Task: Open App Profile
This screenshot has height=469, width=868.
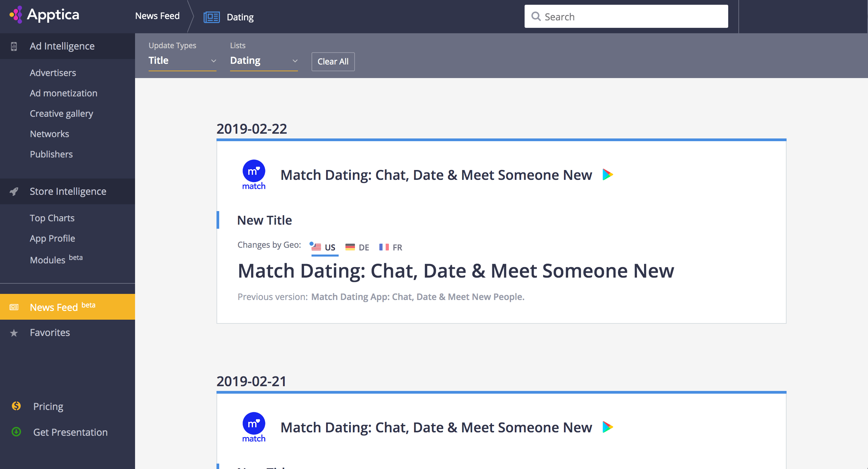Action: click(53, 238)
